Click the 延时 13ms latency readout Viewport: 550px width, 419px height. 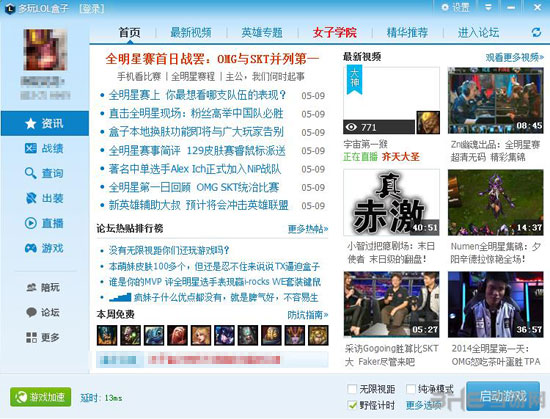tap(101, 398)
